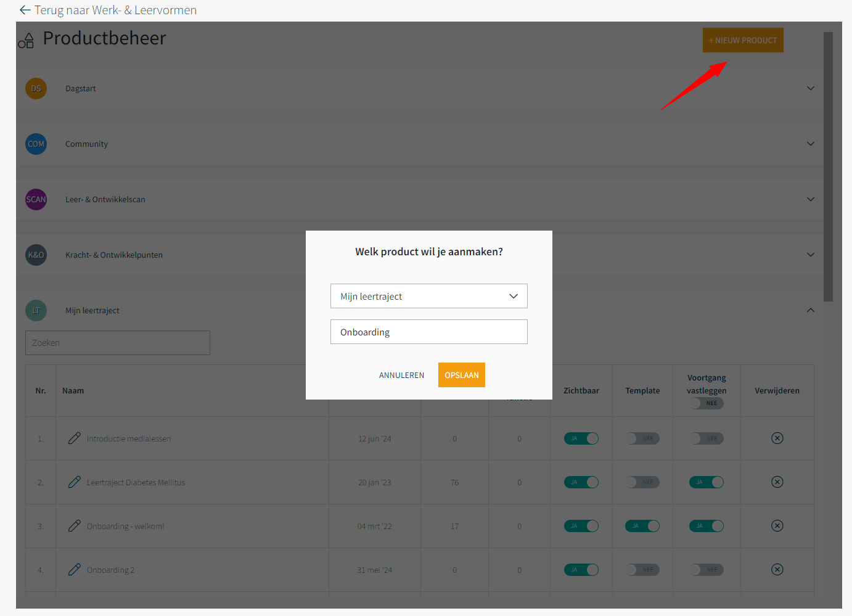Click the Opslaan button
Viewport: 852px width, 616px height.
tap(461, 375)
